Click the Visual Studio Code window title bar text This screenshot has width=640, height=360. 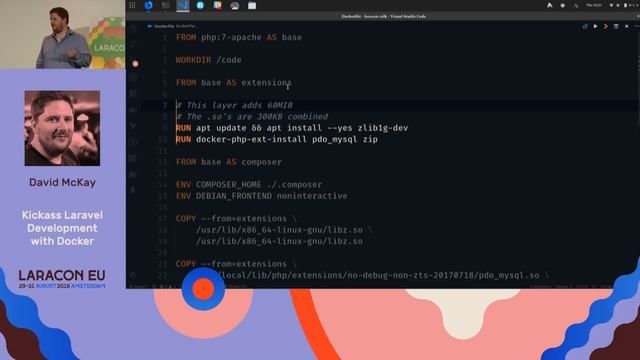(x=383, y=16)
